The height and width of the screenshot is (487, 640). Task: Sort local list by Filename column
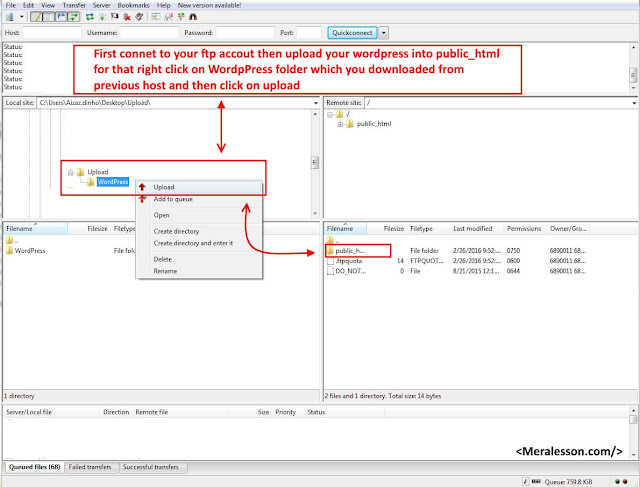pyautogui.click(x=36, y=229)
